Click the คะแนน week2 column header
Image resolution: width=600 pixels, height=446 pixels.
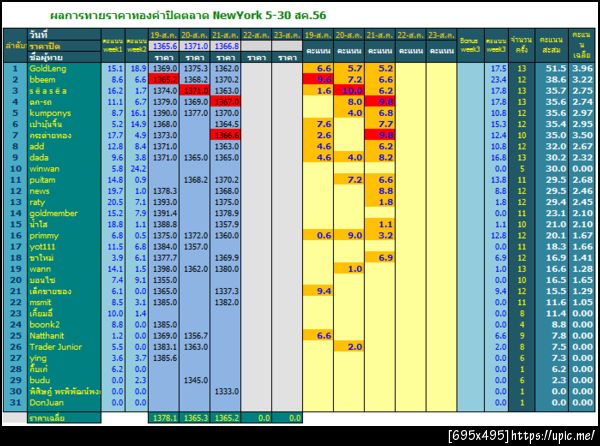(x=137, y=45)
